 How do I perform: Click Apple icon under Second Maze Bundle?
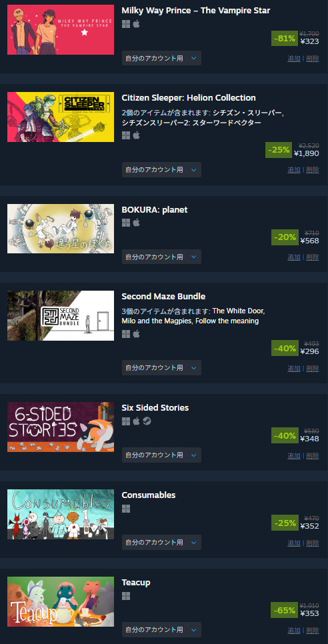[x=136, y=333]
